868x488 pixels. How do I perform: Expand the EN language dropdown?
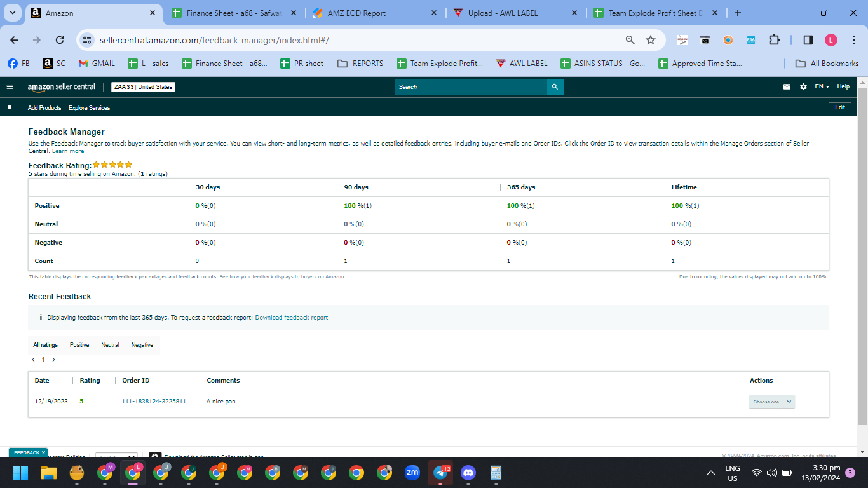[822, 86]
